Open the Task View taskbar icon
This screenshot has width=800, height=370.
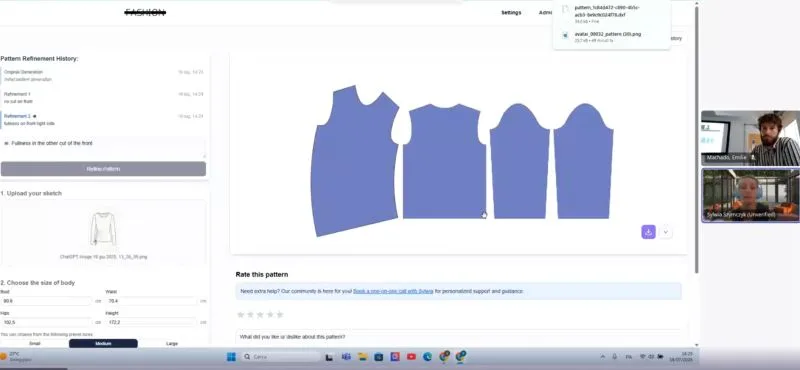330,357
